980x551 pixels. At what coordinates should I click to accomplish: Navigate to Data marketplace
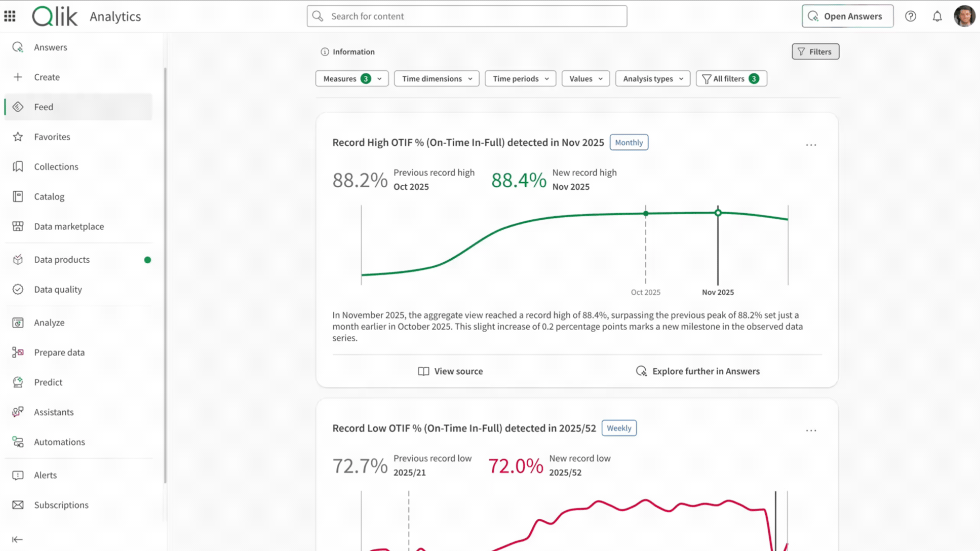click(x=69, y=226)
